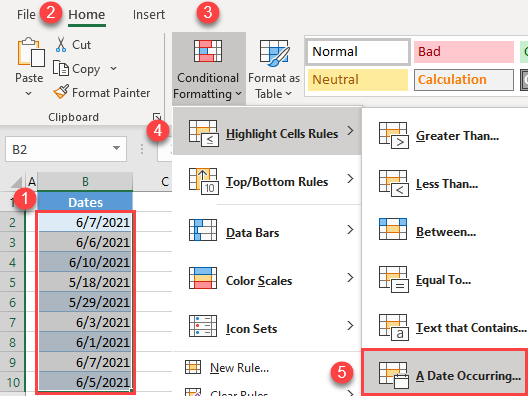Apply the Bad cell style
528x396 pixels.
point(464,52)
